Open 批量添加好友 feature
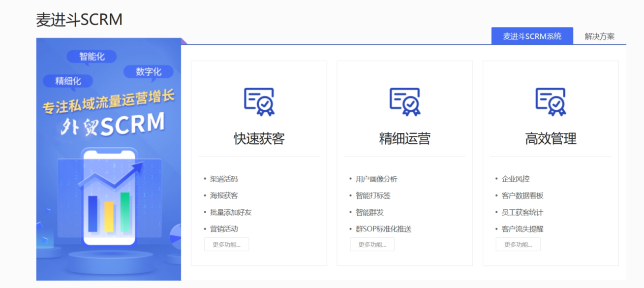 pyautogui.click(x=231, y=212)
